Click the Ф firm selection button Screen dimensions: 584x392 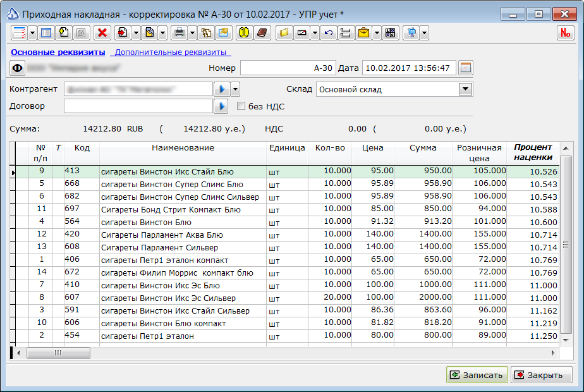click(x=18, y=68)
